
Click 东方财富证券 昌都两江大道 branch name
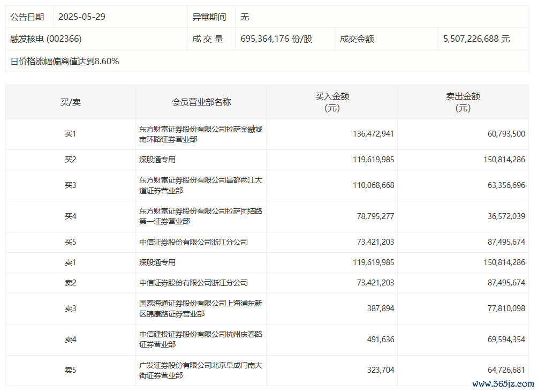201,185
